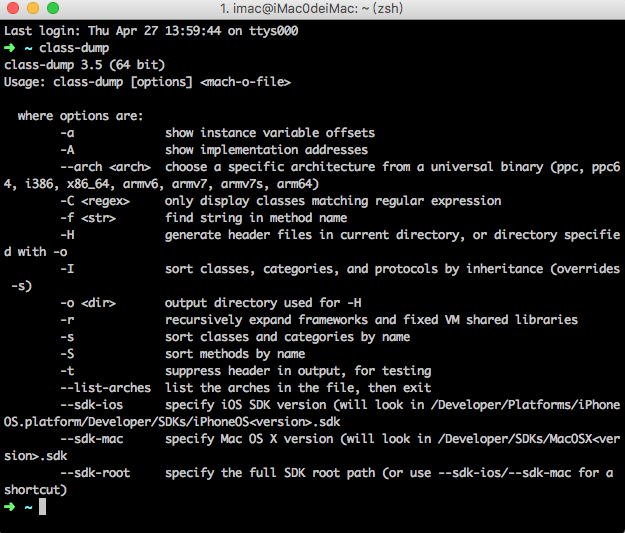
Task: Click the Usage line showing <mach-o-file>
Action: (147, 82)
